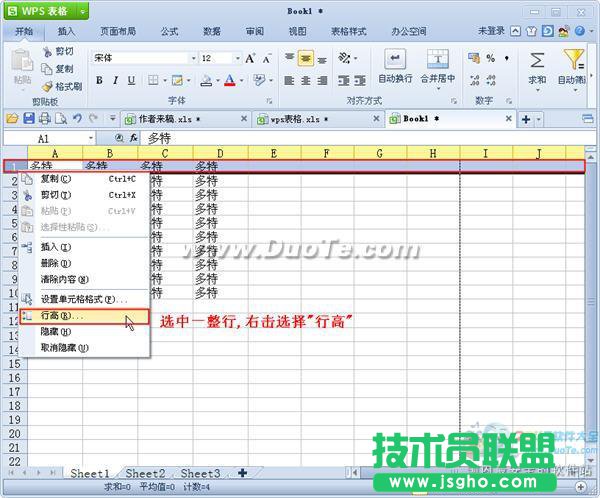600x498 pixels.
Task: Click the 视图 ribbon tab
Action: click(x=297, y=31)
